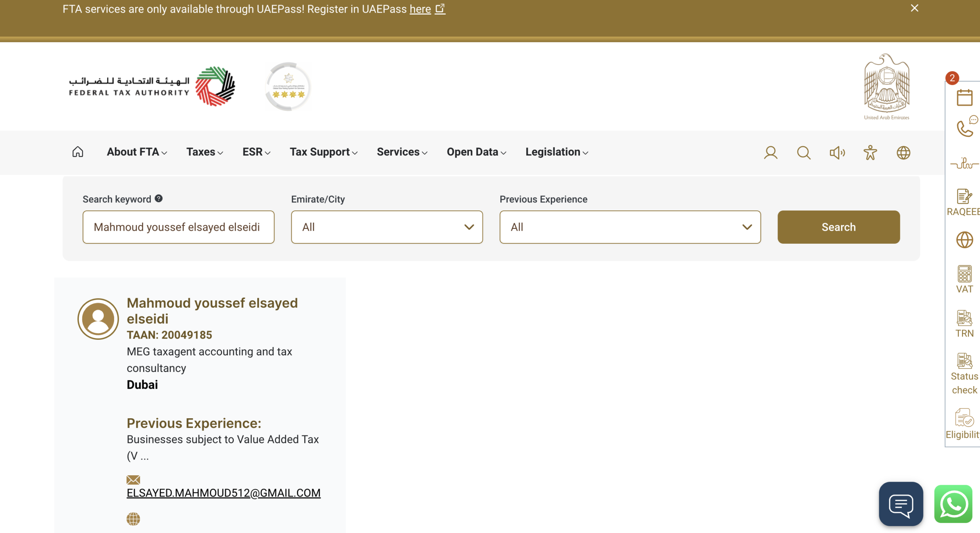Image resolution: width=980 pixels, height=533 pixels.
Task: Click the tax agent profile avatar
Action: [x=98, y=319]
